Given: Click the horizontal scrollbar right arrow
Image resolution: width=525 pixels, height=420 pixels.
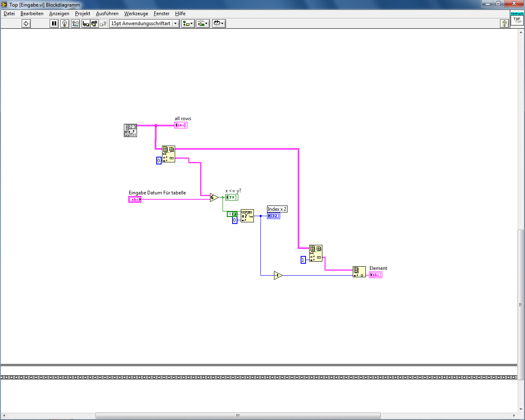Looking at the screenshot, I should [514, 415].
